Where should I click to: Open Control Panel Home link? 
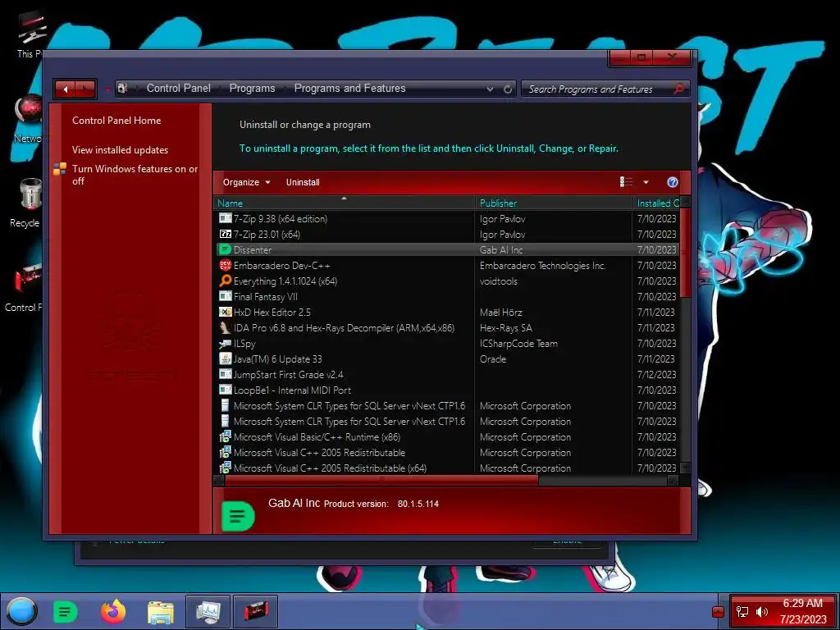click(x=116, y=121)
